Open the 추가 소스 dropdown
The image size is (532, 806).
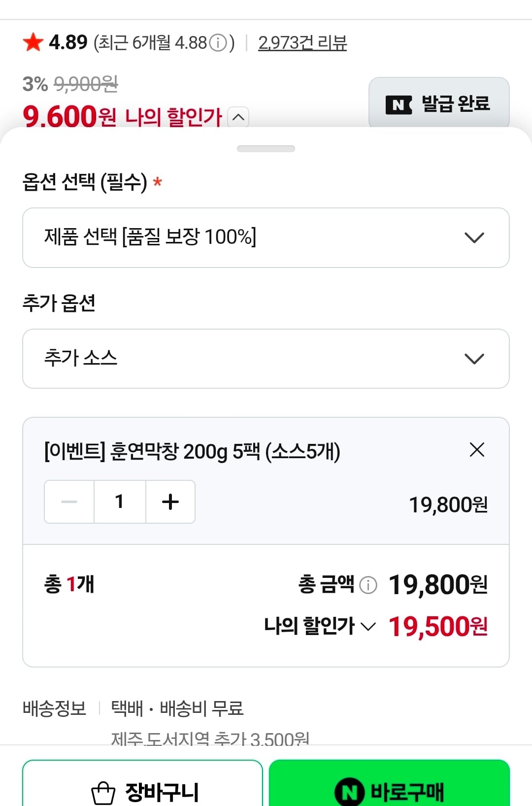click(x=266, y=359)
